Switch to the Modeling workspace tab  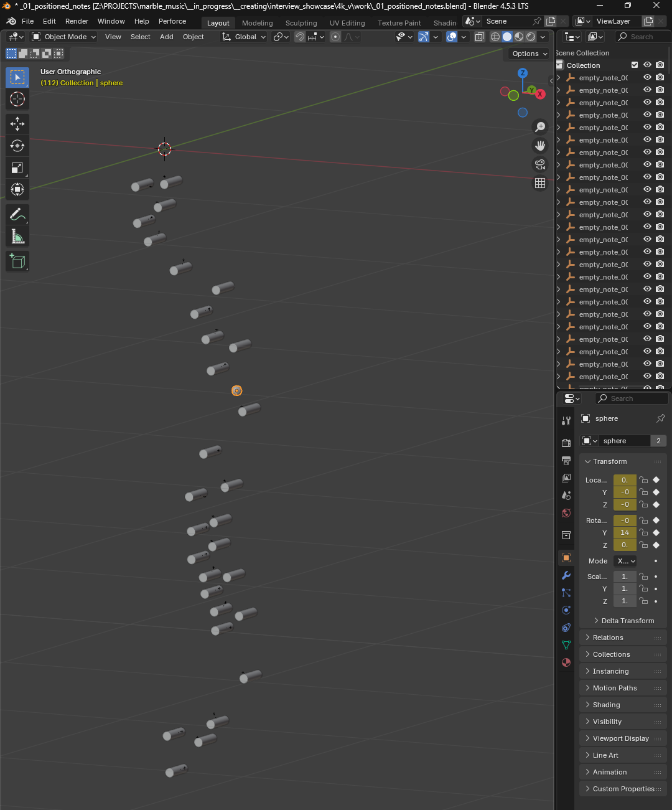click(x=257, y=23)
